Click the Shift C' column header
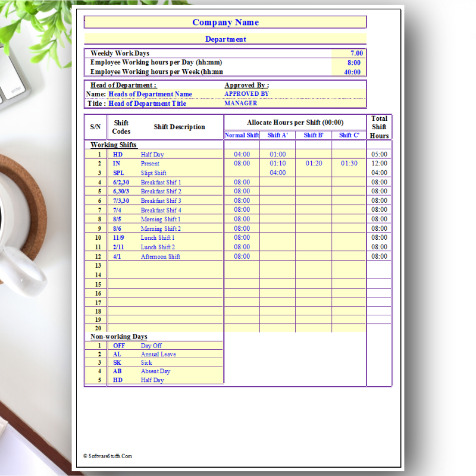Image resolution: width=476 pixels, height=476 pixels. tap(349, 135)
